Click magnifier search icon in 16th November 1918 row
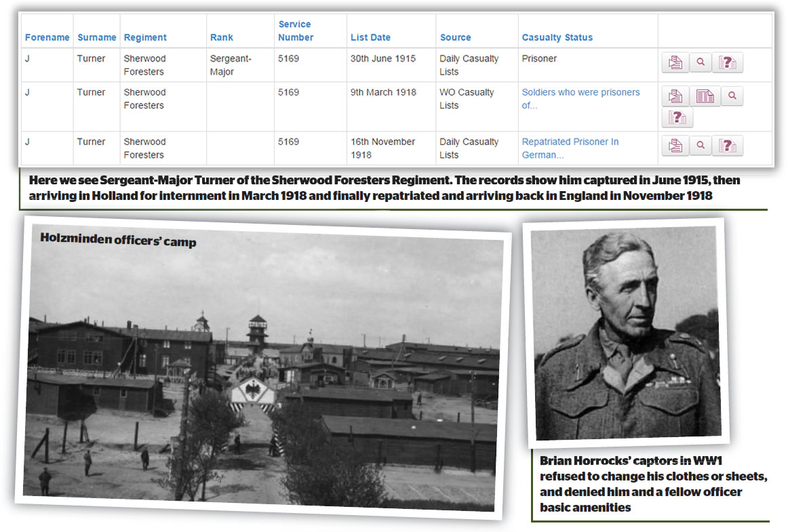The image size is (788, 532). click(701, 146)
